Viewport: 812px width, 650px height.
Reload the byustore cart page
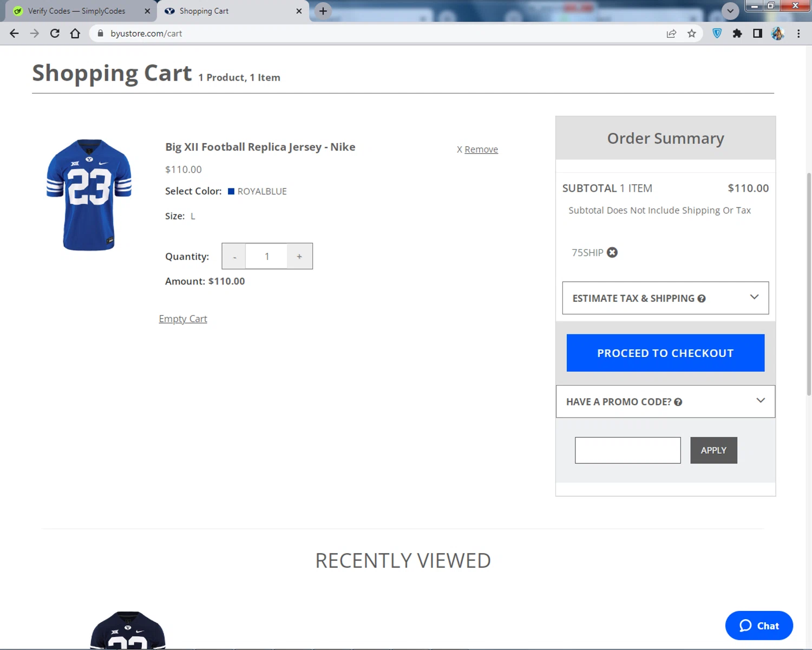tap(55, 34)
